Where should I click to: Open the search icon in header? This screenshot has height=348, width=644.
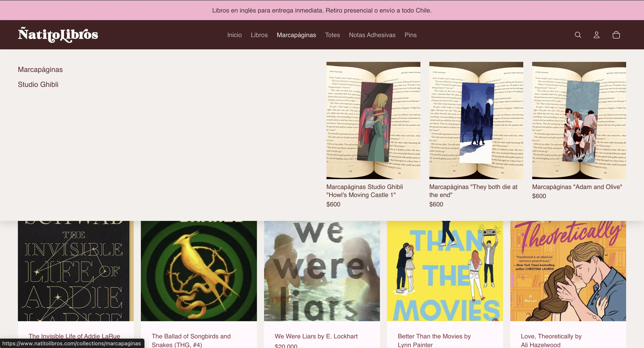pyautogui.click(x=578, y=35)
